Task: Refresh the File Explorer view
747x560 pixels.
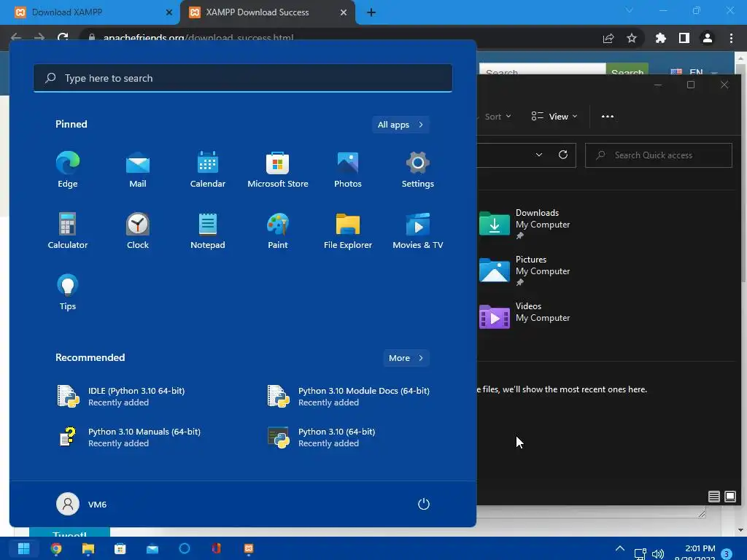Action: click(563, 155)
